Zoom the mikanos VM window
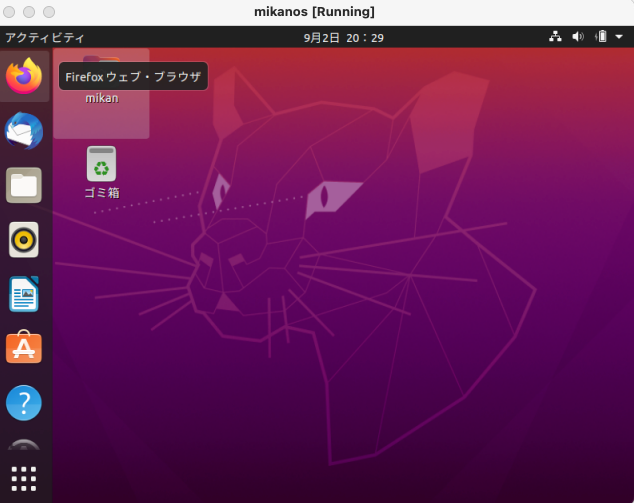Screen dimensions: 634x503 point(49,12)
